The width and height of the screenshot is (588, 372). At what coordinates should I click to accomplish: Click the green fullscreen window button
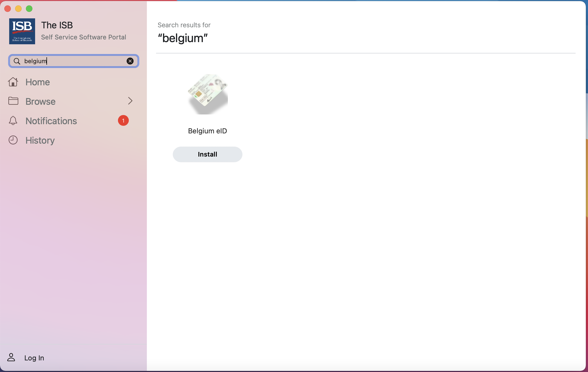[x=29, y=9]
